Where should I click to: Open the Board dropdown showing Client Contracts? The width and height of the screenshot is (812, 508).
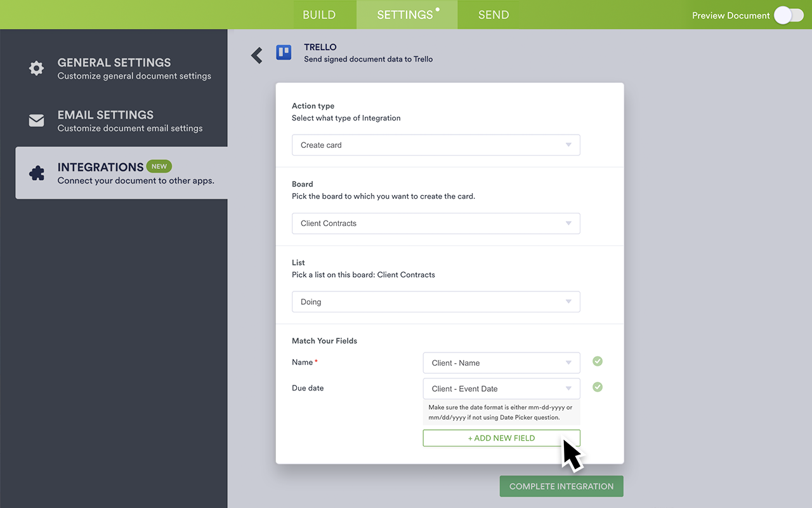(x=436, y=223)
